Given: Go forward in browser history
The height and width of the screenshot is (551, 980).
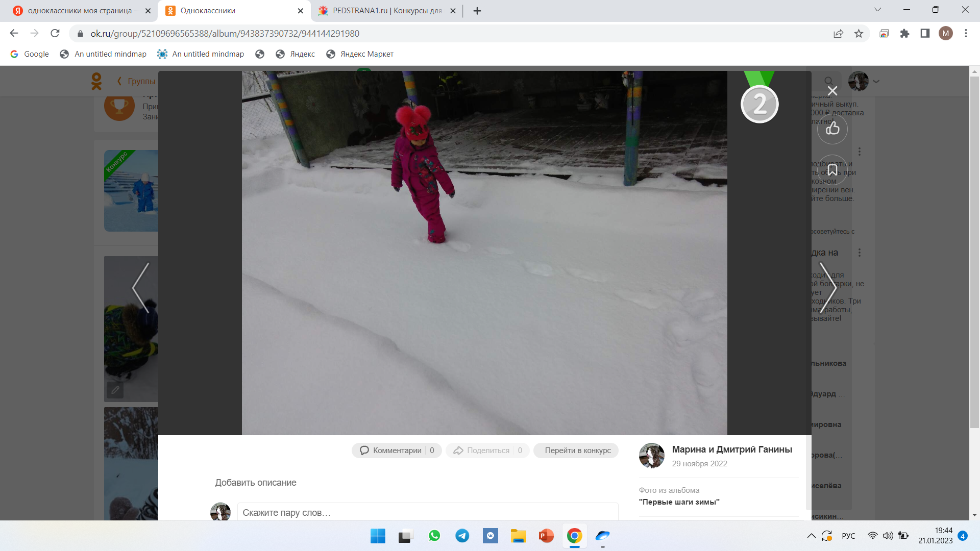Looking at the screenshot, I should (x=34, y=34).
